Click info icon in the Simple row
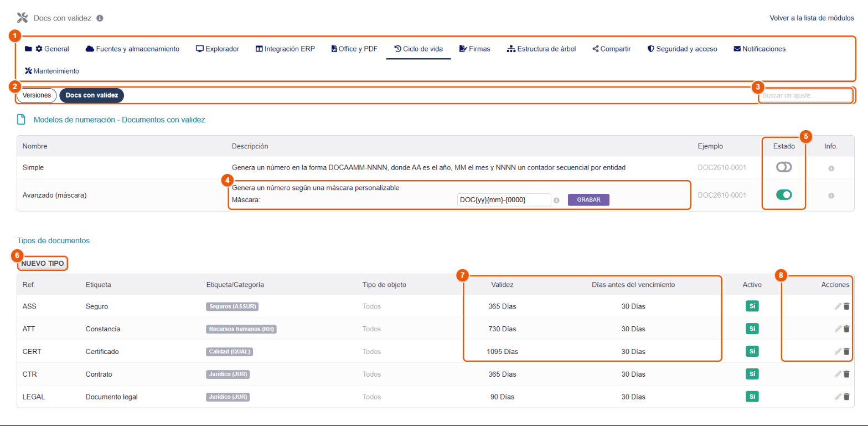The height and width of the screenshot is (426, 868). tap(831, 168)
